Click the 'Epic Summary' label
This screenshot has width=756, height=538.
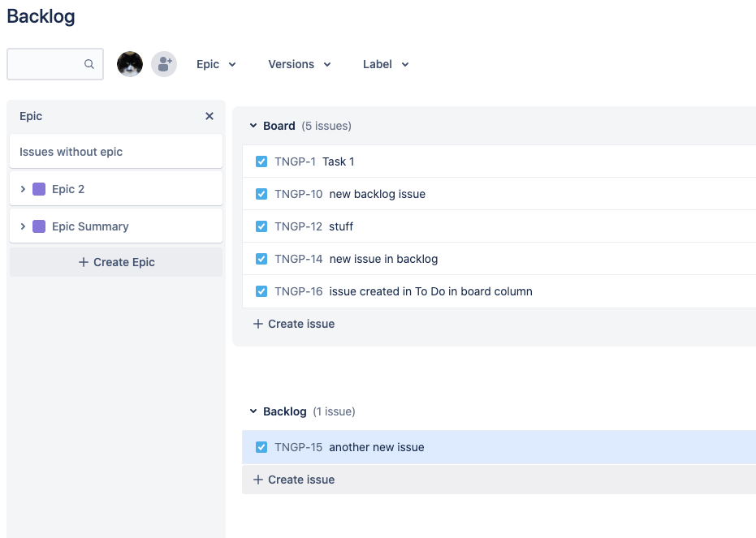tap(90, 226)
